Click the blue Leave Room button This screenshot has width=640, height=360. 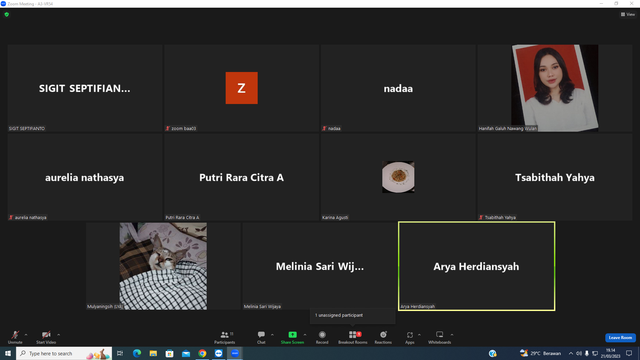620,338
